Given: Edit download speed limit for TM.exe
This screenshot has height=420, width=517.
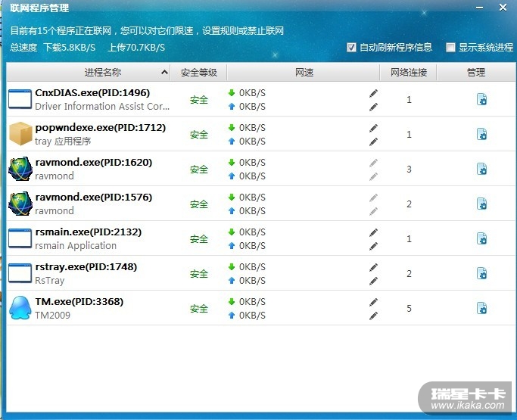Looking at the screenshot, I should (x=374, y=302).
